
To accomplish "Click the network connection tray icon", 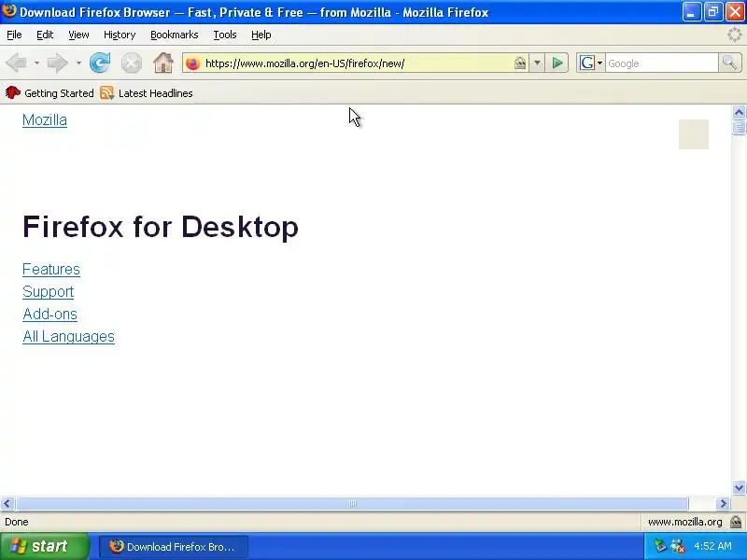I will [678, 546].
